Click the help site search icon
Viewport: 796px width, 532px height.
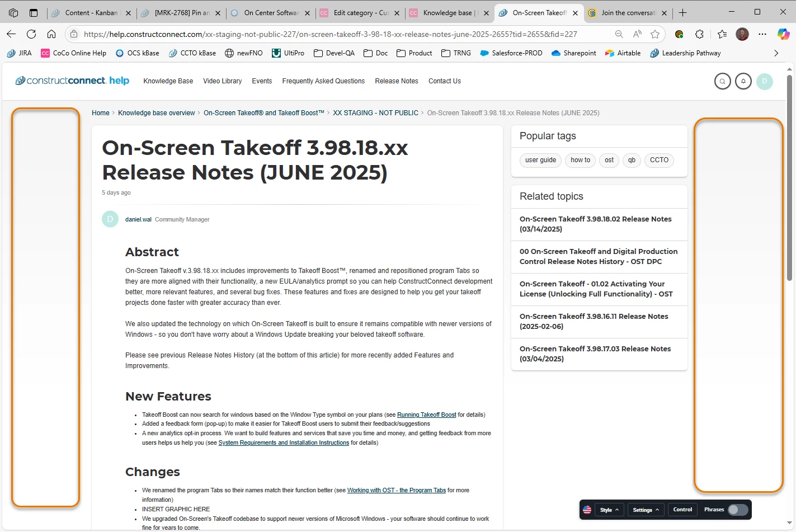click(723, 82)
